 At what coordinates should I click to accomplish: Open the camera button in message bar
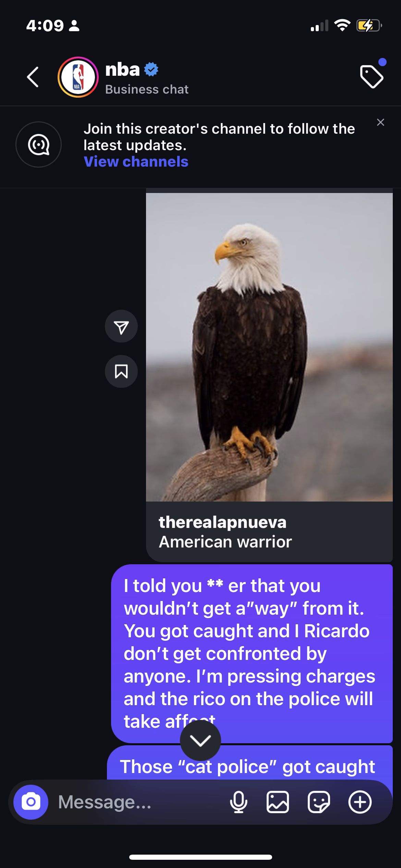(x=31, y=802)
